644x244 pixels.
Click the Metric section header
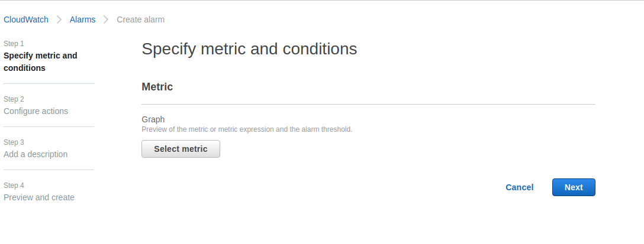pyautogui.click(x=157, y=87)
